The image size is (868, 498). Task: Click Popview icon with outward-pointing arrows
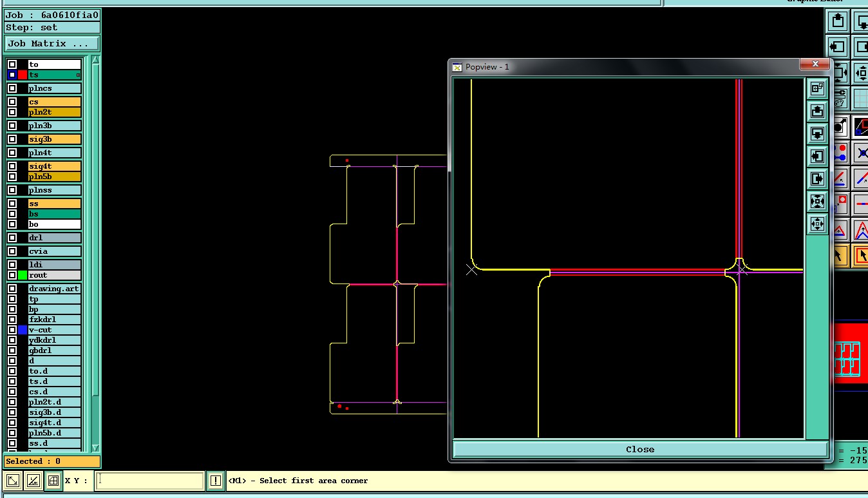click(817, 224)
